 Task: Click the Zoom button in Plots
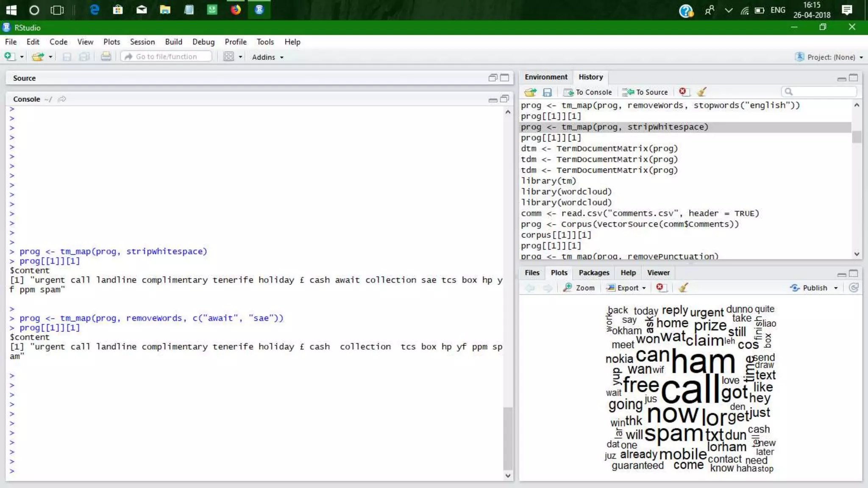[579, 288]
